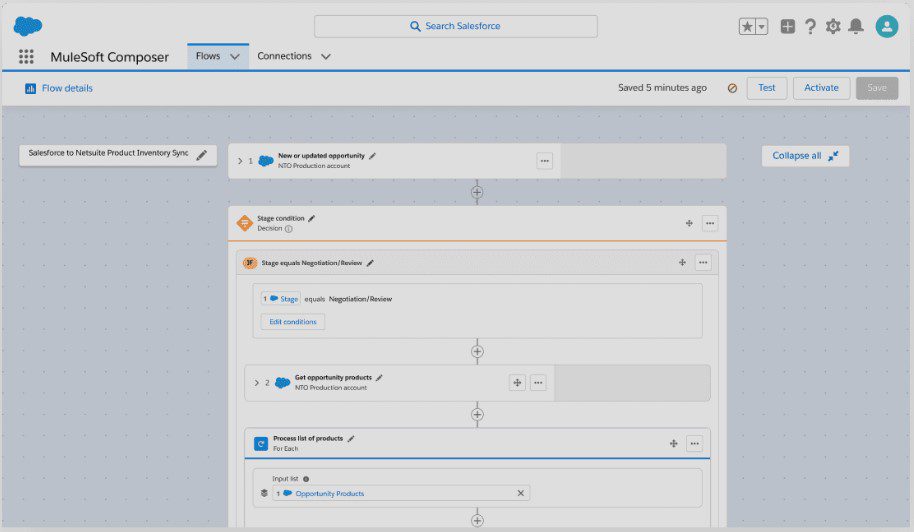Click the Process list of products move handle
The image size is (914, 532).
point(673,443)
